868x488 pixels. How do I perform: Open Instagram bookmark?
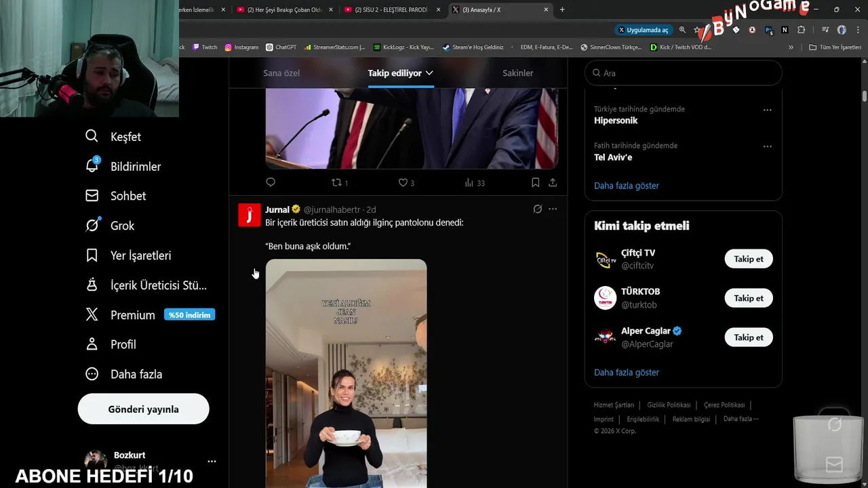pyautogui.click(x=241, y=47)
